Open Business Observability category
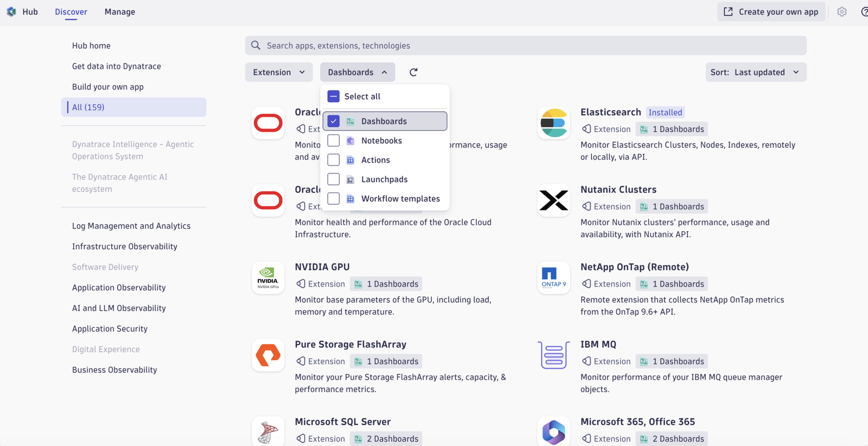868x446 pixels. (x=114, y=370)
